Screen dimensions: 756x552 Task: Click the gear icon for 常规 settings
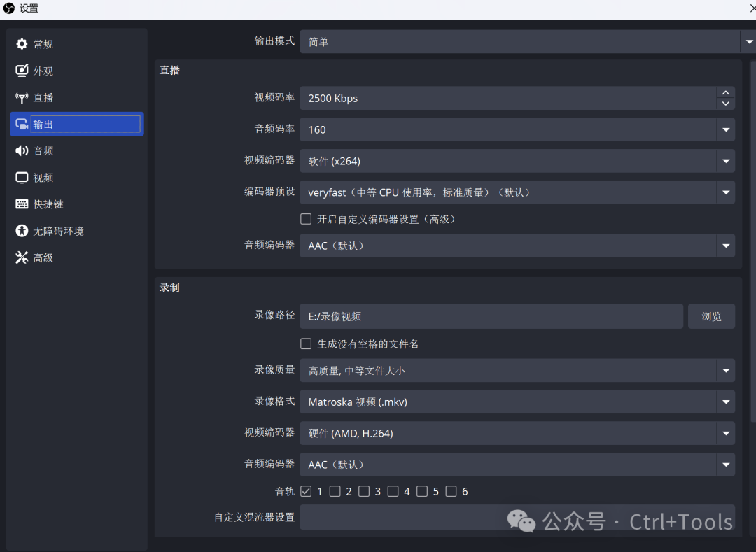click(x=22, y=44)
